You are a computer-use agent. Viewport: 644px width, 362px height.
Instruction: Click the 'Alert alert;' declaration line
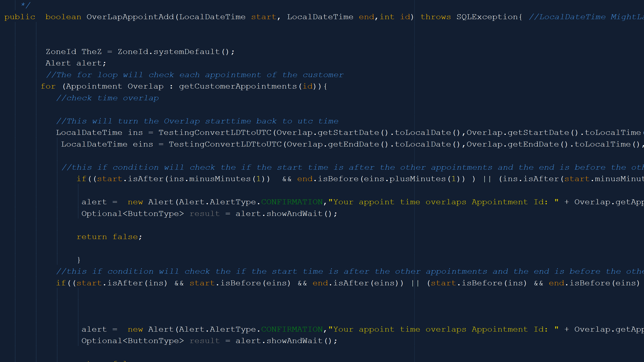click(x=76, y=63)
